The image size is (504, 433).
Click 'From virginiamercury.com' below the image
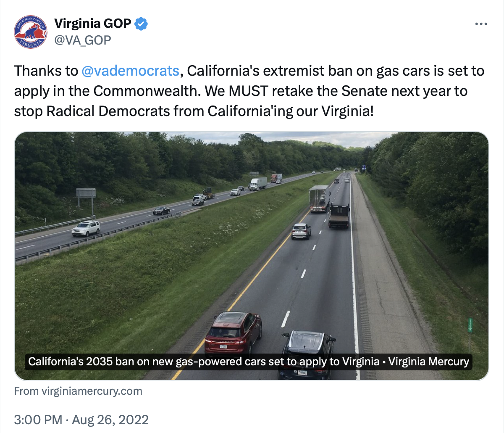78,391
